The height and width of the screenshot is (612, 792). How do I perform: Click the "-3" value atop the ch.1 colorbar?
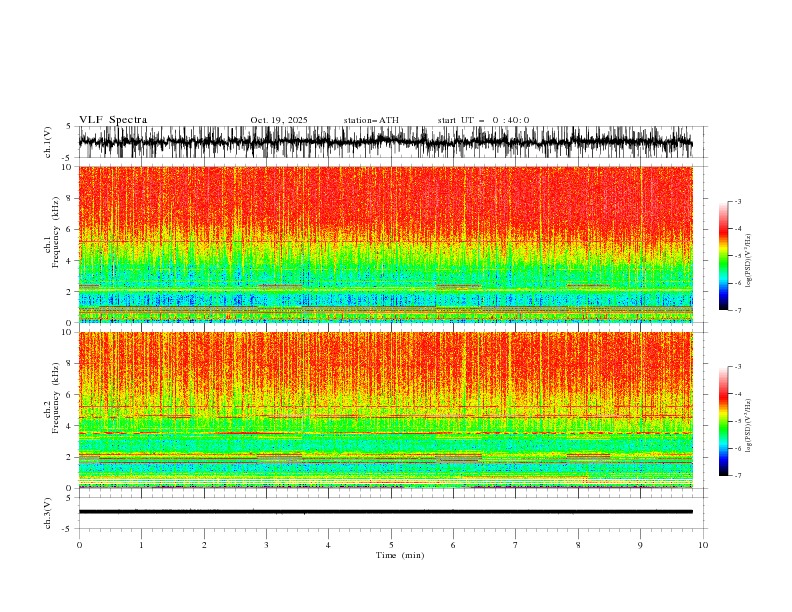coord(737,201)
